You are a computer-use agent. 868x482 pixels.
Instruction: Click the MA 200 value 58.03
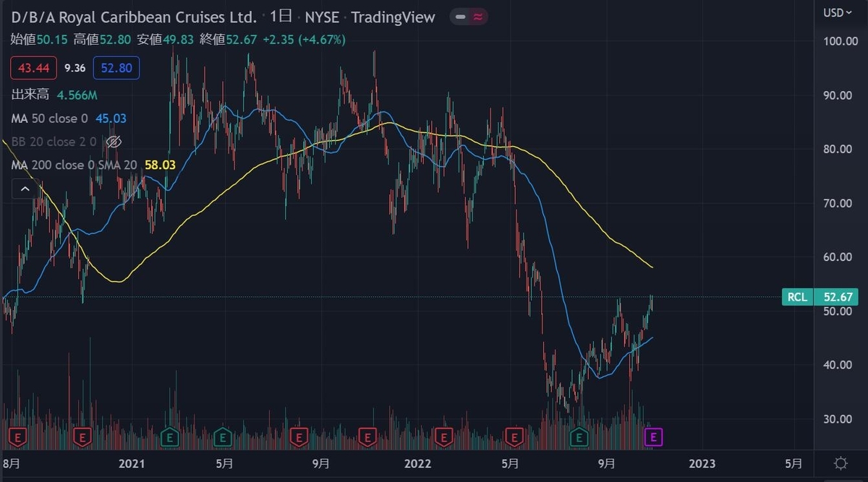pos(161,165)
